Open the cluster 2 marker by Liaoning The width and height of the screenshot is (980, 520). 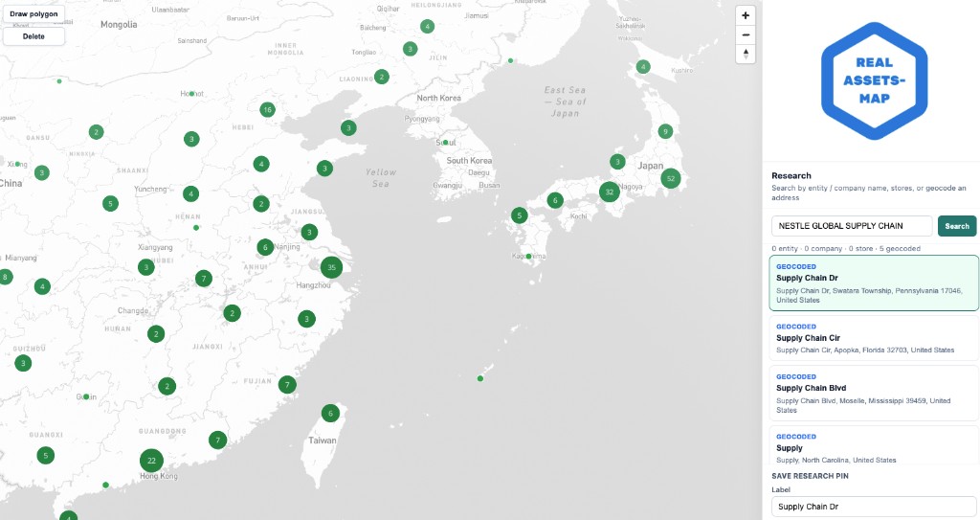(x=381, y=77)
